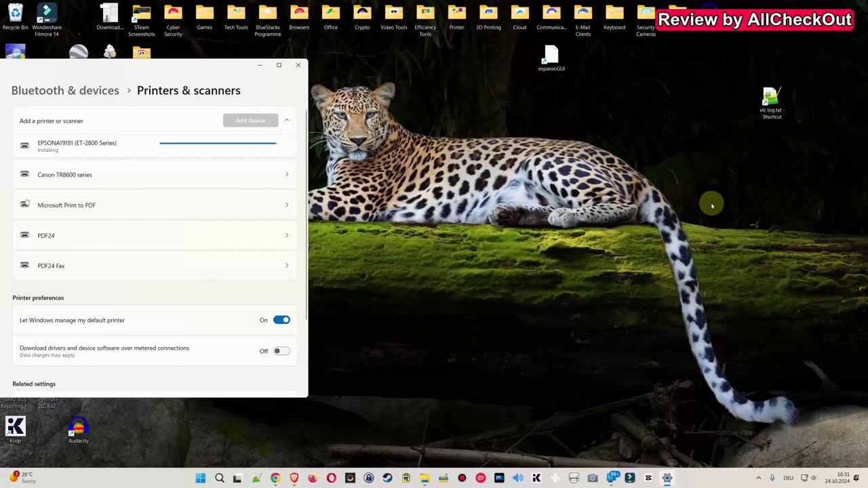
Task: Click Microsoft Print to PDF entry
Action: click(x=155, y=205)
